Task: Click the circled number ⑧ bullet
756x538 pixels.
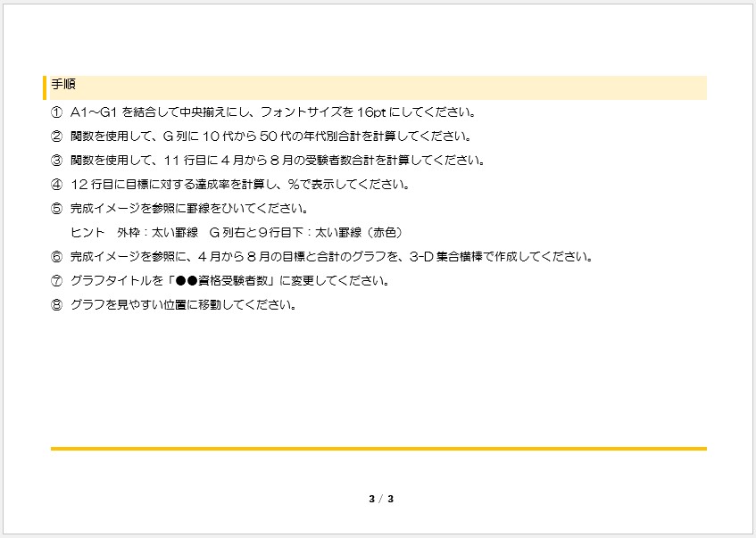Action: pyautogui.click(x=57, y=305)
